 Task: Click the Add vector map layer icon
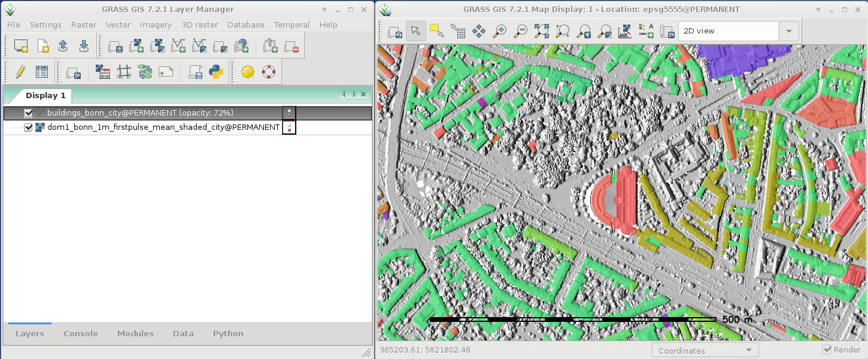(x=178, y=46)
